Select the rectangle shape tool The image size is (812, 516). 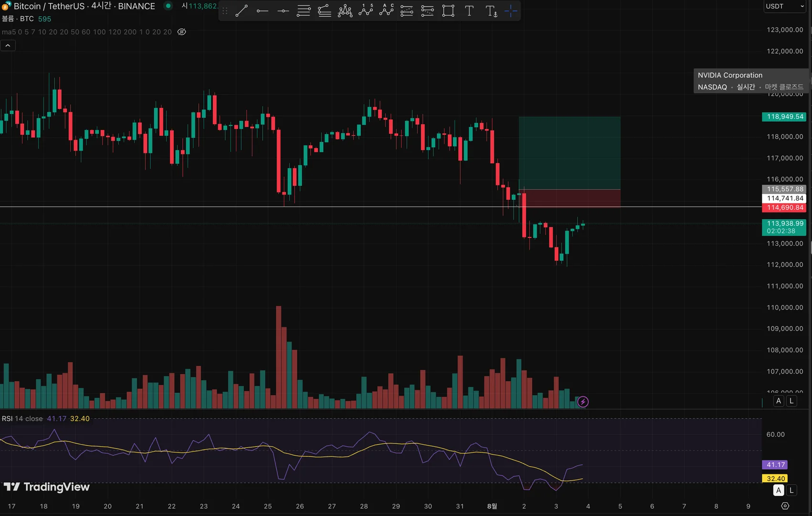pyautogui.click(x=448, y=11)
